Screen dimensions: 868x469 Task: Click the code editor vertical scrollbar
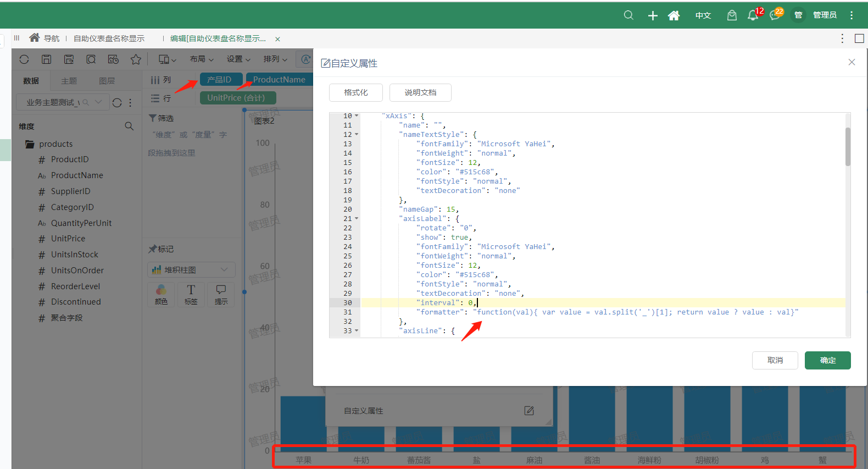coord(848,146)
